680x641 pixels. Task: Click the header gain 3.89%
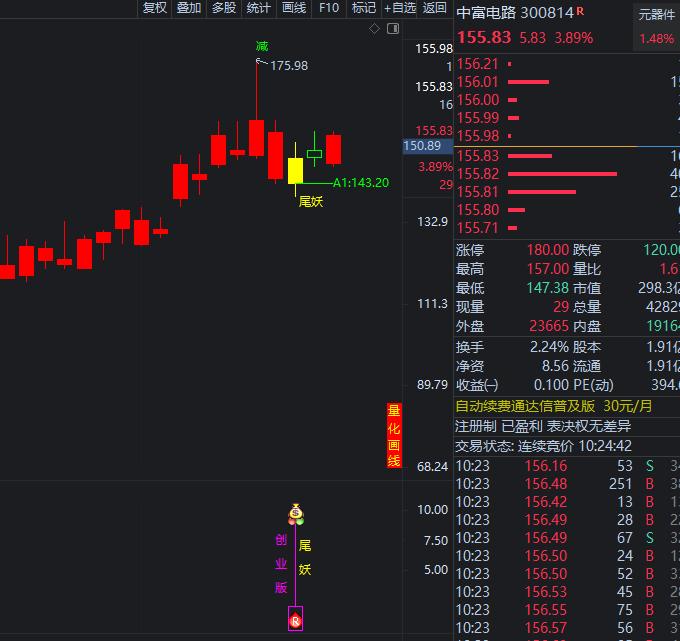tap(574, 38)
